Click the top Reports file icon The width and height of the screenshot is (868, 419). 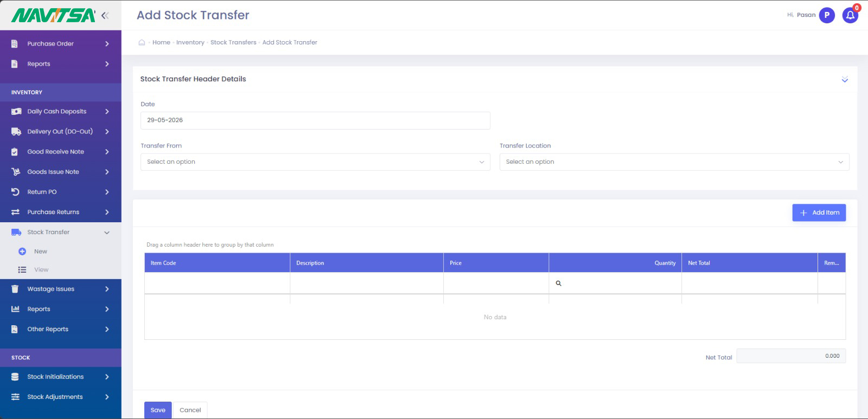point(15,64)
